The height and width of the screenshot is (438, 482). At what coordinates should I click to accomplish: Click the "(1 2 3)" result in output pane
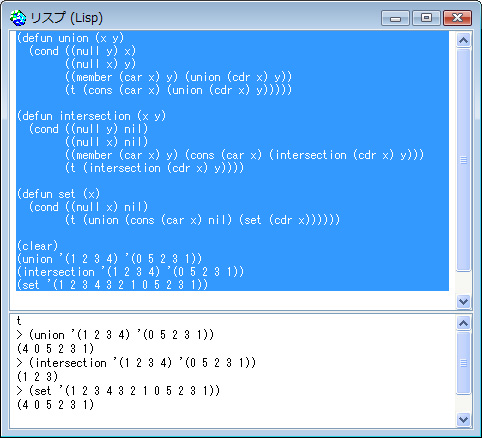click(x=37, y=377)
